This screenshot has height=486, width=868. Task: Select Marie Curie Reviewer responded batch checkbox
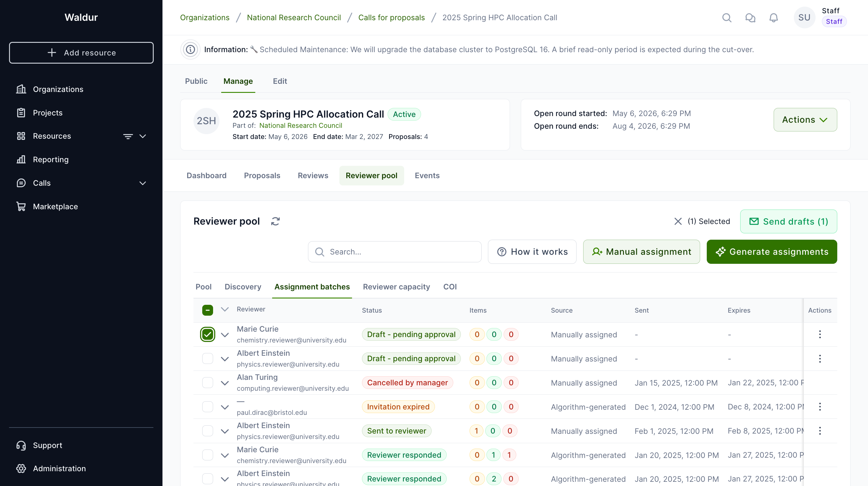coord(208,455)
